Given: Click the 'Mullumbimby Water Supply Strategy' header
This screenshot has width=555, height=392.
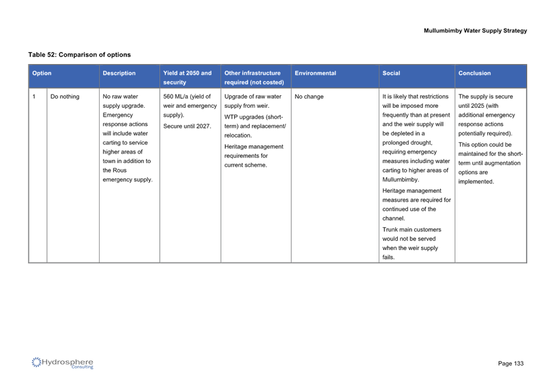Looking at the screenshot, I should coord(475,31).
